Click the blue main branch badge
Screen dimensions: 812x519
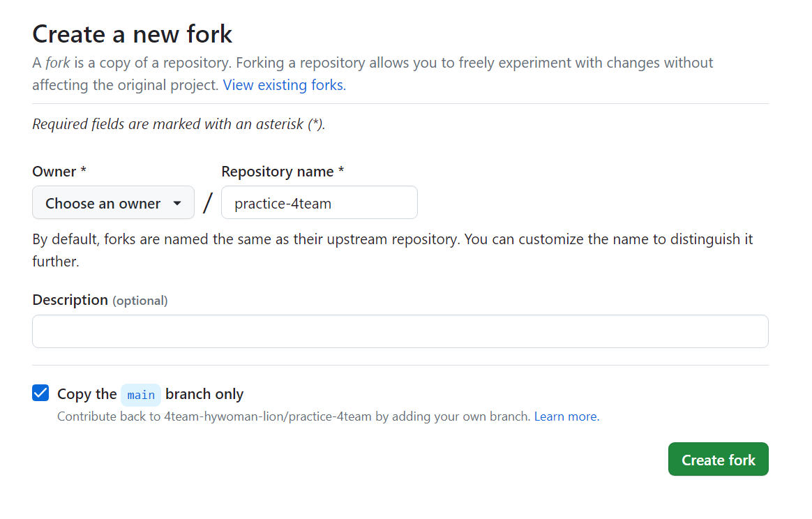[141, 395]
